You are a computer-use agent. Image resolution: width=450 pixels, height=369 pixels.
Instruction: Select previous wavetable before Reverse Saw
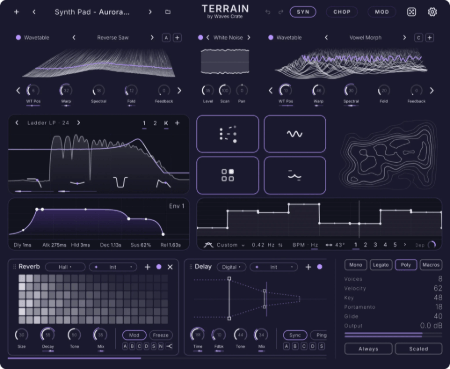(74, 38)
